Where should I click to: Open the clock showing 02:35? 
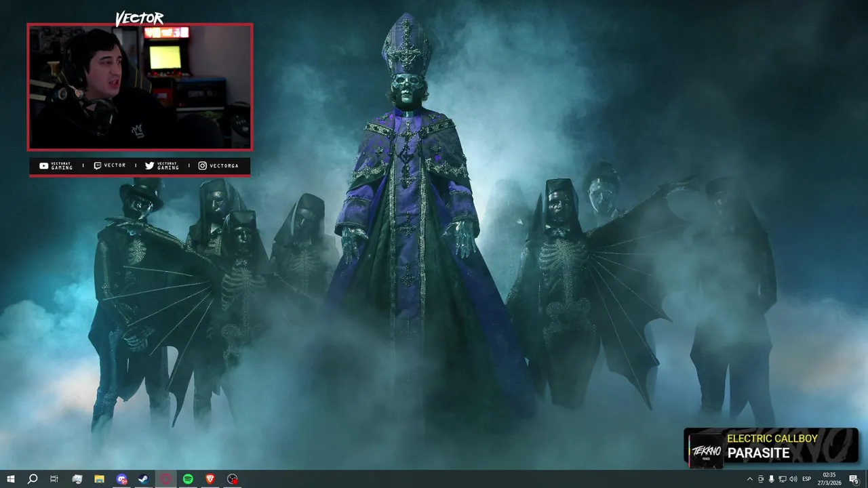click(829, 479)
